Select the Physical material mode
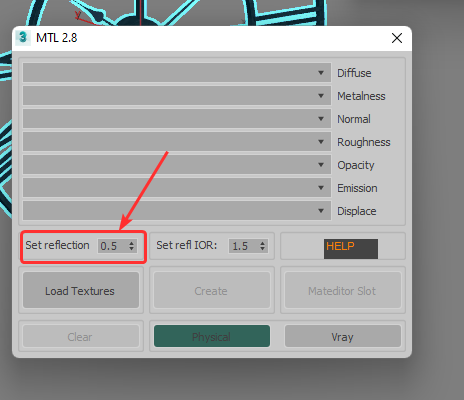The height and width of the screenshot is (400, 464). 212,336
